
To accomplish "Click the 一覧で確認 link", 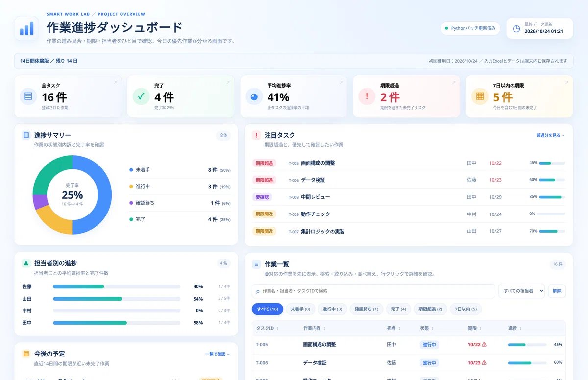I will point(218,354).
